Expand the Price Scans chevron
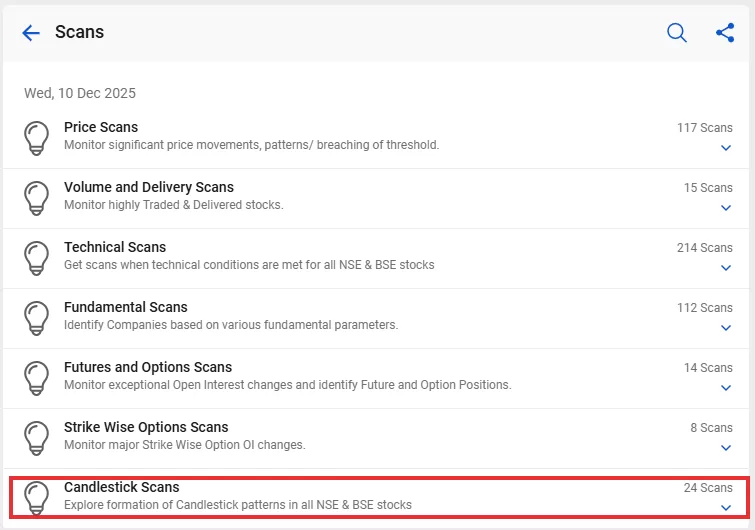755x530 pixels. pos(726,148)
